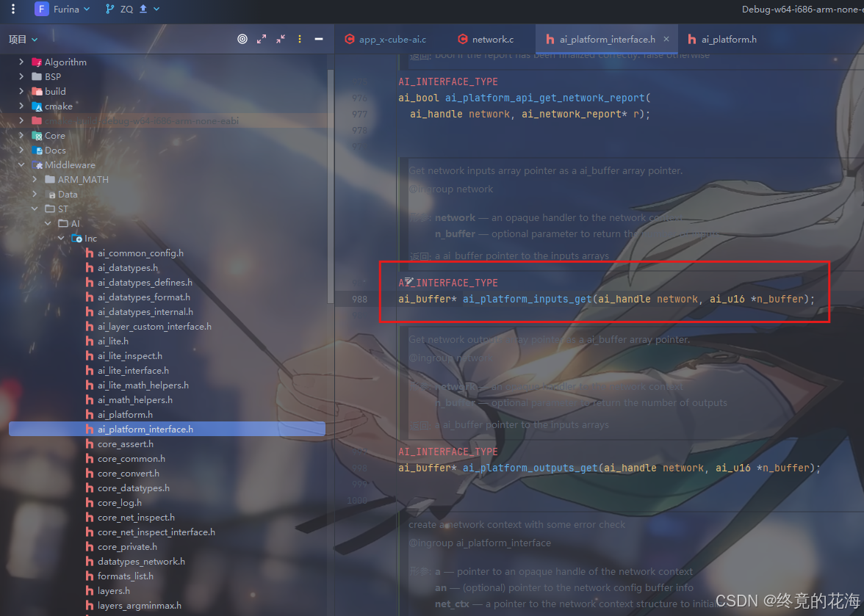
Task: Expand the BSP folder
Action: [x=21, y=76]
